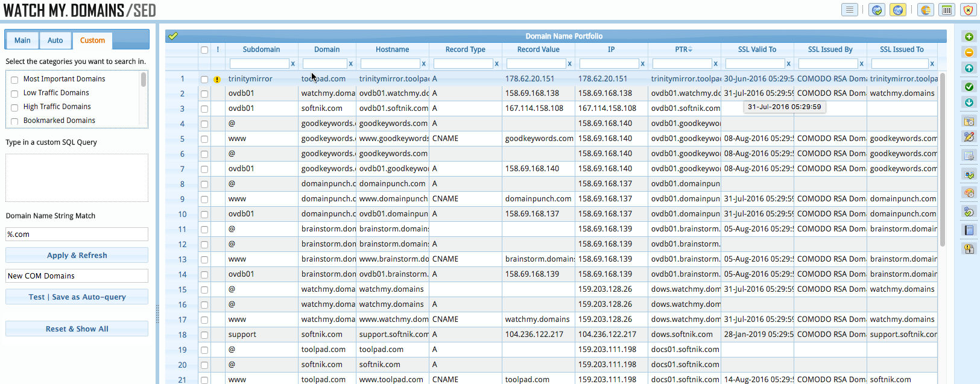This screenshot has height=384, width=980.
Task: Tick the checkbox on row 18 support
Action: pos(204,335)
